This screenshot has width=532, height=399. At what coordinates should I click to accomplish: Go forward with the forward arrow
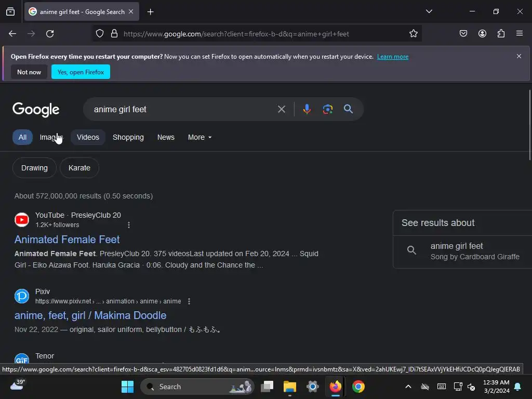tap(31, 34)
